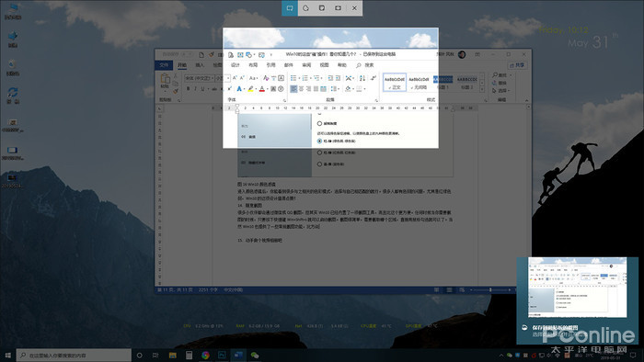This screenshot has width=644, height=362.
Task: Click the Bullets list icon
Action: click(293, 78)
